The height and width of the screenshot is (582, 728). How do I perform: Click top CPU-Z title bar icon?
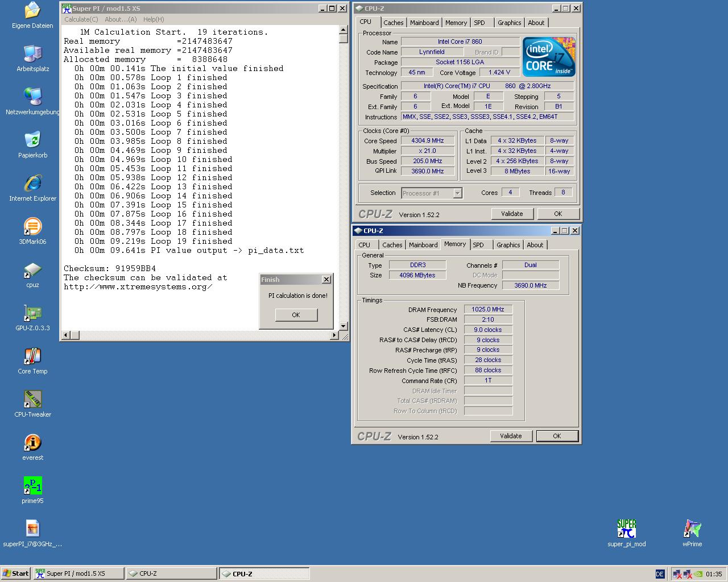[x=359, y=9]
